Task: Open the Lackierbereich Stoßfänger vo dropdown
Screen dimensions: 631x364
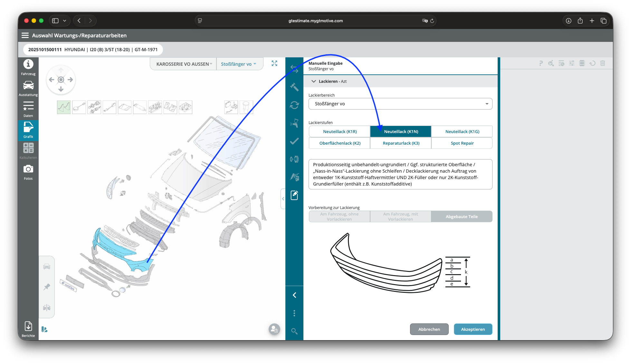Action: click(x=400, y=104)
